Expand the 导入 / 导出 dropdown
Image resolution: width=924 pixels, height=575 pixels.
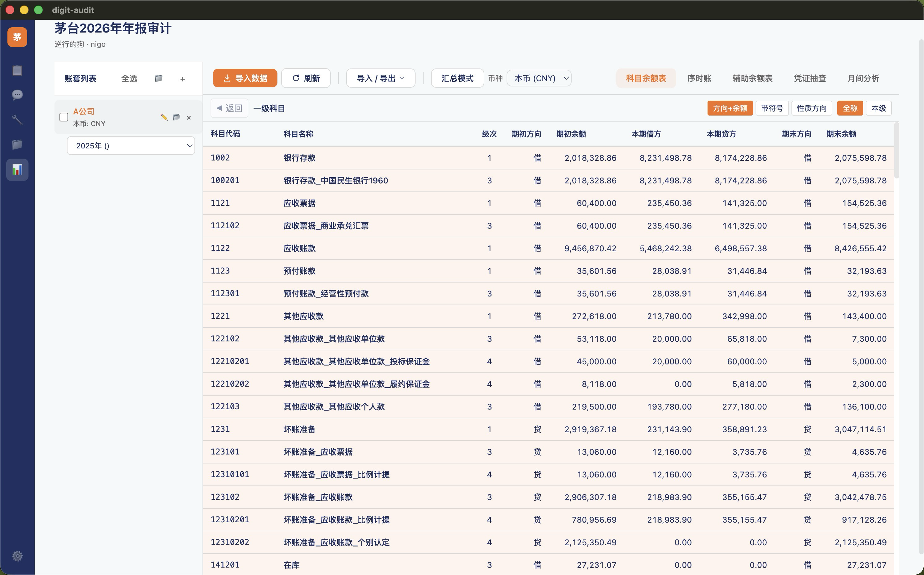[381, 78]
